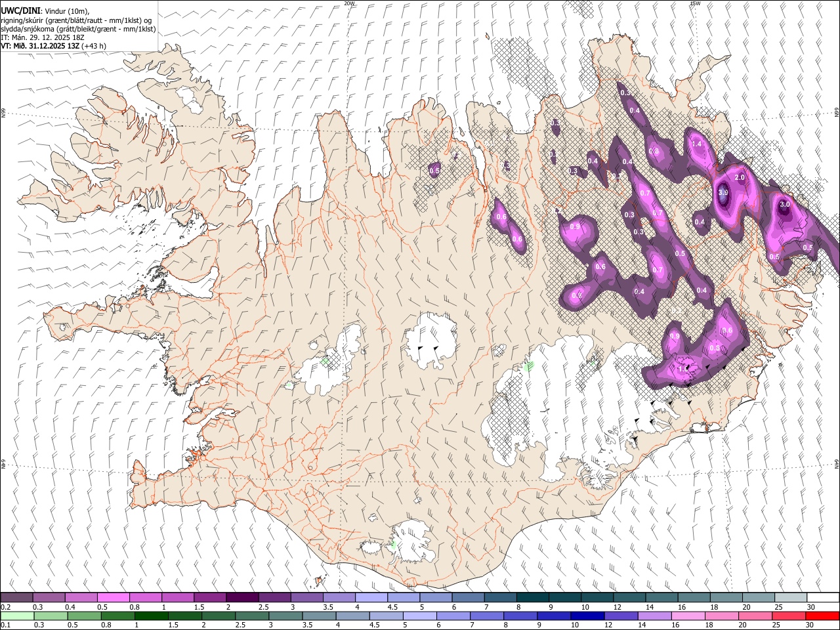The height and width of the screenshot is (630, 840).
Task: Click the 20W longitude label
Action: click(x=350, y=3)
